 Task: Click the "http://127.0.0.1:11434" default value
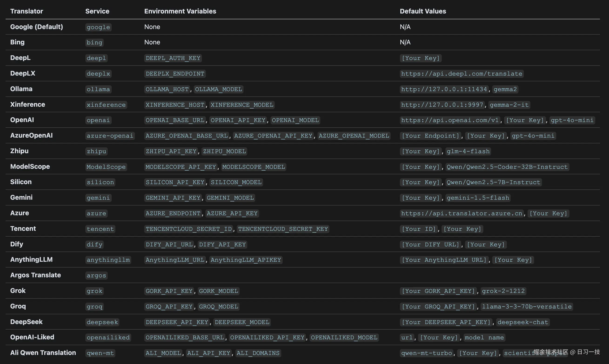444,89
